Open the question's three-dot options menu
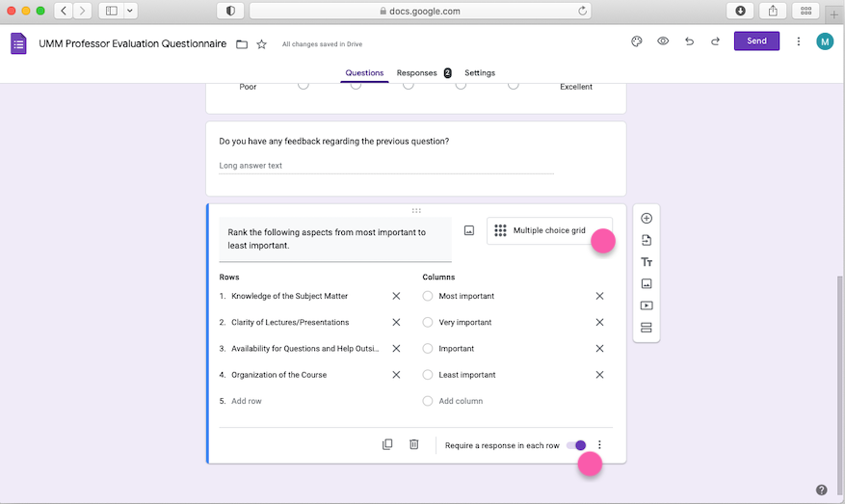Viewport: 845px width, 504px height. (599, 445)
